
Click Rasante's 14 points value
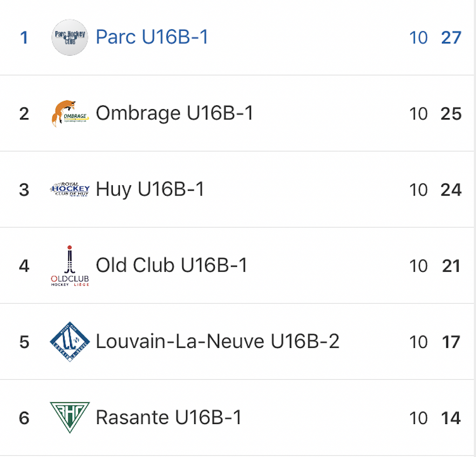451,418
